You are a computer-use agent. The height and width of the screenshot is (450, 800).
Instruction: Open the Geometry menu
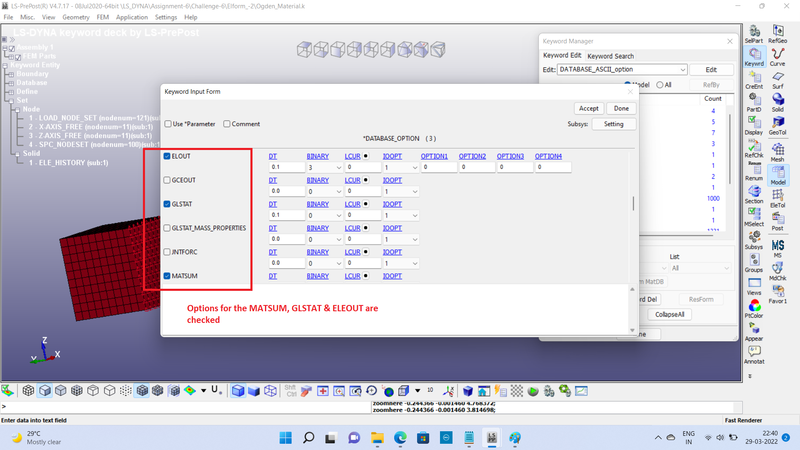(x=76, y=17)
